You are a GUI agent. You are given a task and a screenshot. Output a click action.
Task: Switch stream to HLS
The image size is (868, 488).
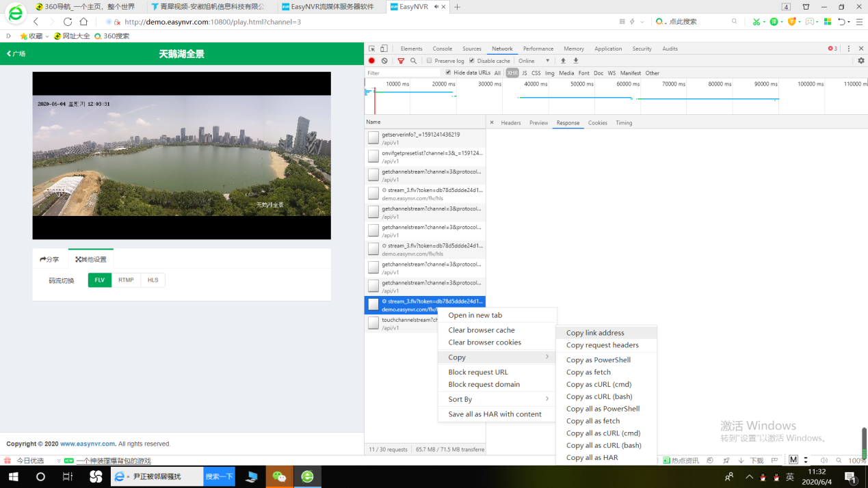click(153, 280)
